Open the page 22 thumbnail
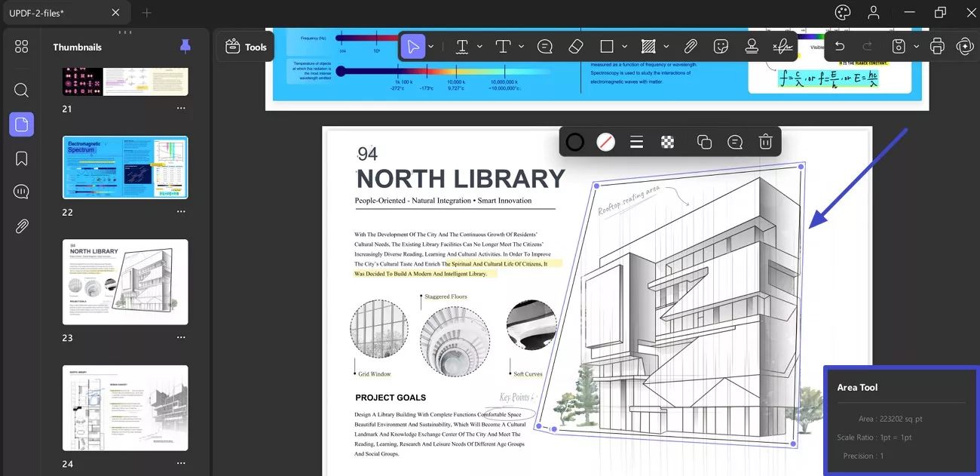This screenshot has height=476, width=980. (125, 167)
